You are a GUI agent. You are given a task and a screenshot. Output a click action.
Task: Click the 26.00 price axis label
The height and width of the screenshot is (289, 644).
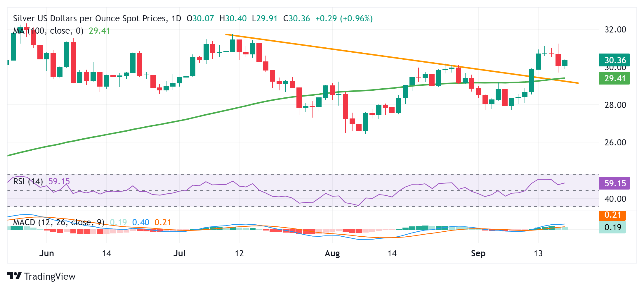(x=615, y=142)
